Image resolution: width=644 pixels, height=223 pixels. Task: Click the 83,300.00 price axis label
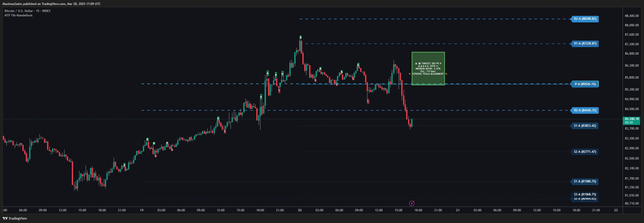tap(632, 138)
